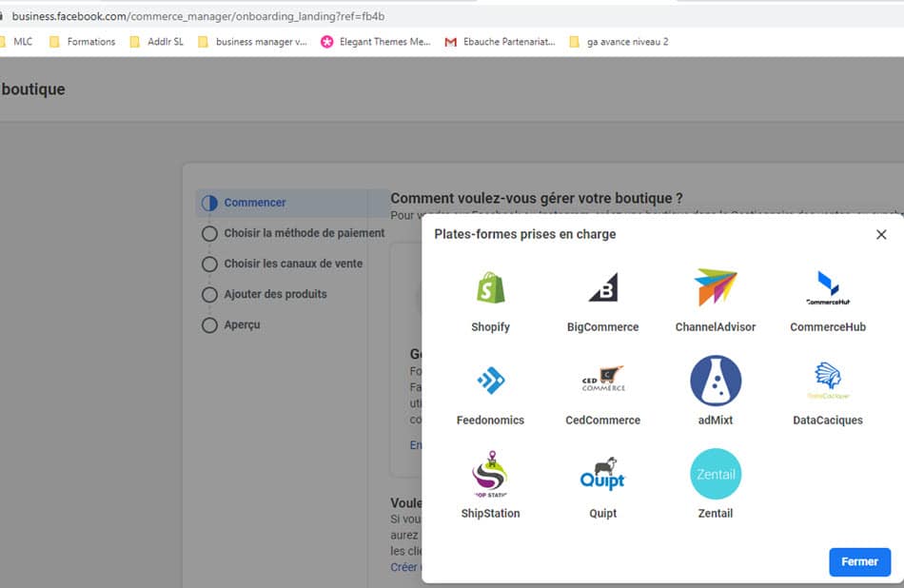This screenshot has width=904, height=588.
Task: Open the Addlr SL bookmark folder
Action: coord(157,42)
